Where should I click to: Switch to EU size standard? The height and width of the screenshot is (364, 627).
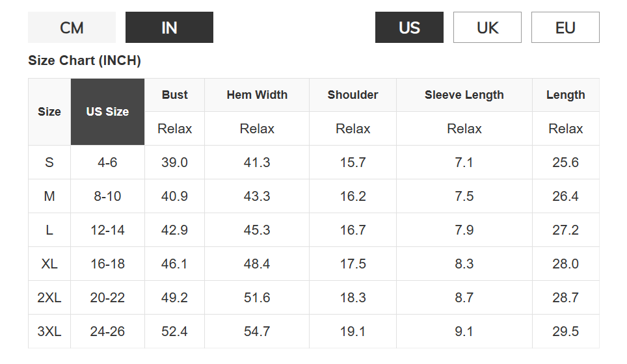click(565, 27)
